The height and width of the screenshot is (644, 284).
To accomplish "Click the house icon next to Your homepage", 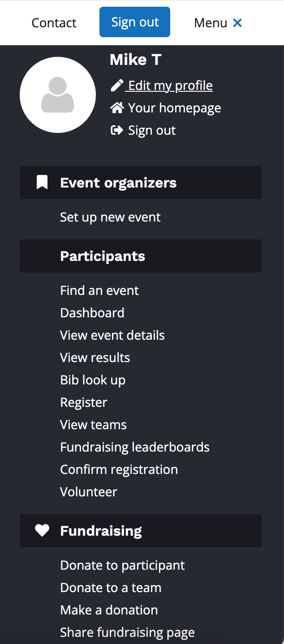I will (x=117, y=108).
